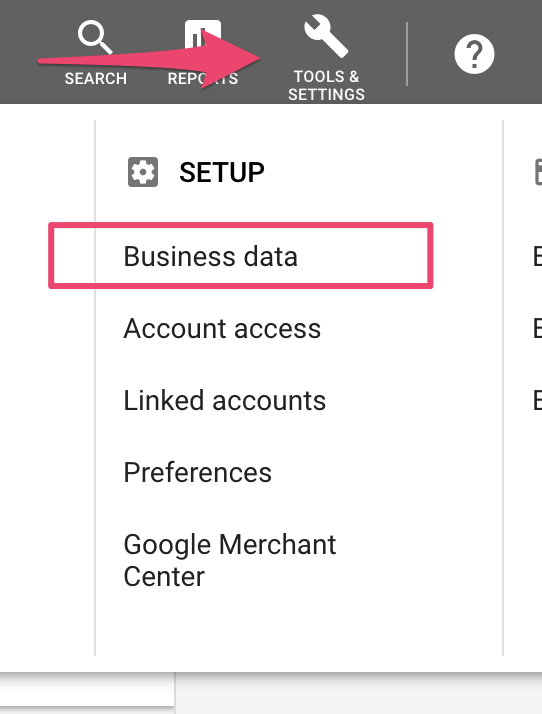Go to Account access
Viewport: 542px width, 714px height.
(222, 328)
